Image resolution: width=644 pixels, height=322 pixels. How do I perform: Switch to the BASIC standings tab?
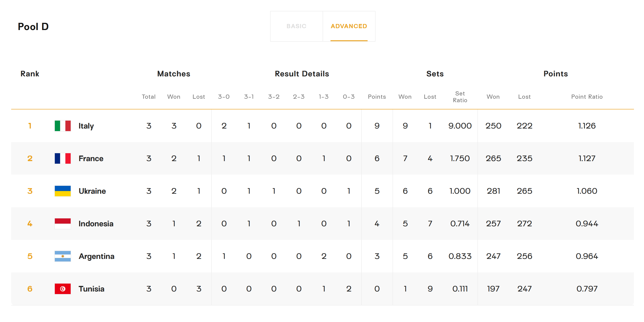tap(296, 26)
